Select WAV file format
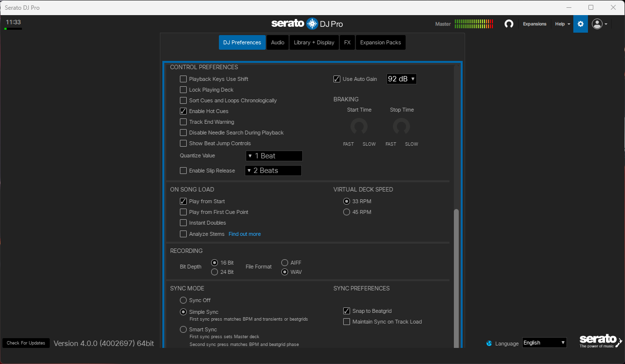Viewport: 625px width, 364px height. click(285, 272)
